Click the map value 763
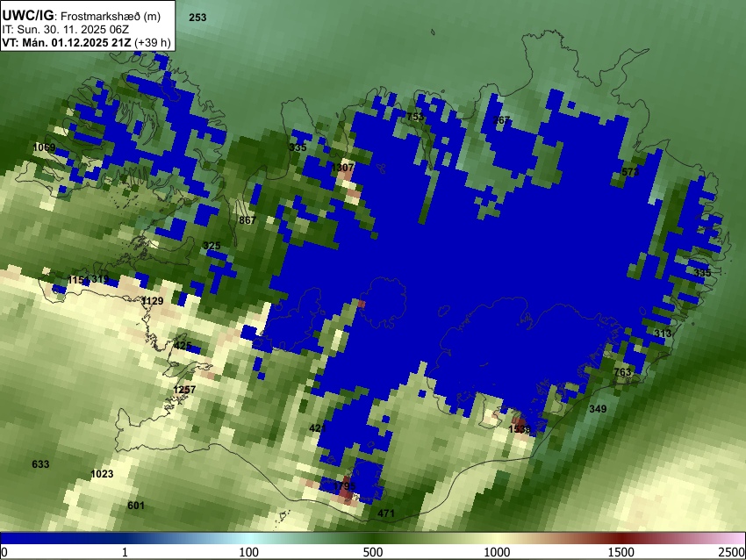This screenshot has height=560, width=746. point(622,372)
